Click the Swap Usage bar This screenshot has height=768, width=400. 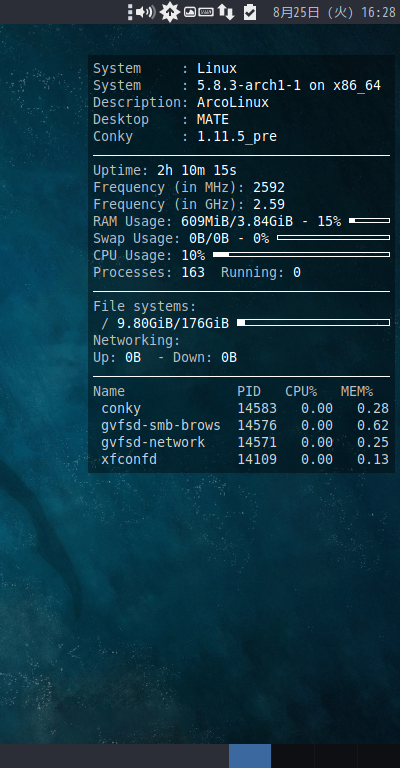point(333,238)
